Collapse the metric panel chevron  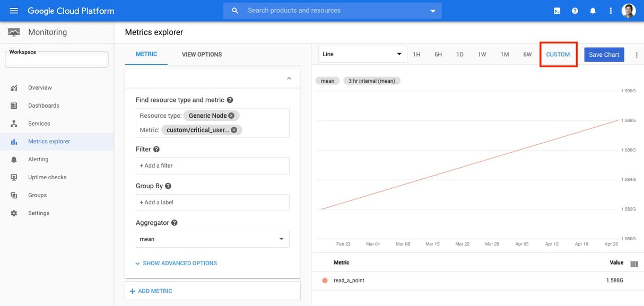tap(289, 78)
